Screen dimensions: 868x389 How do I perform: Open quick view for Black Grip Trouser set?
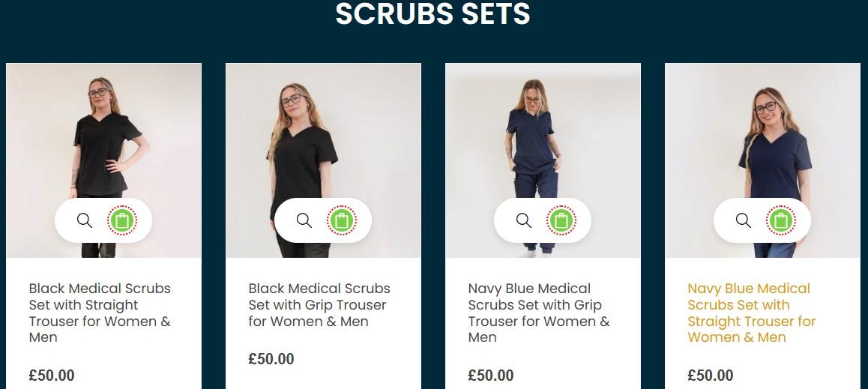tap(304, 220)
